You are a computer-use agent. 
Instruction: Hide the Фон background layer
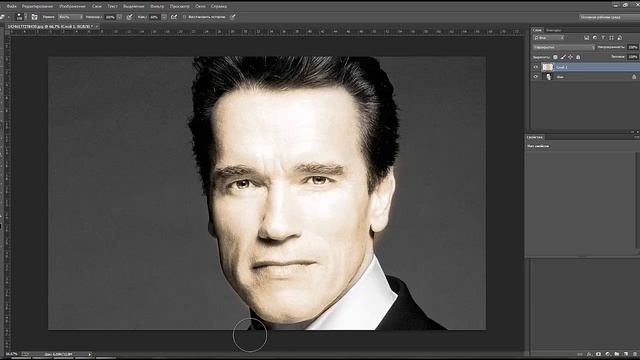pyautogui.click(x=536, y=77)
